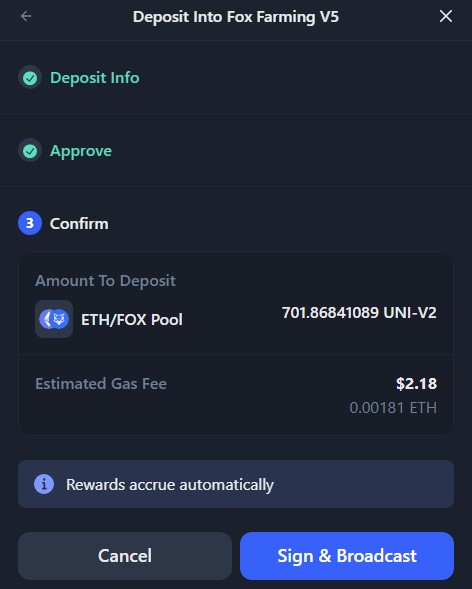Viewport: 472px width, 589px height.
Task: Sign & Broadcast the transaction
Action: (x=347, y=556)
